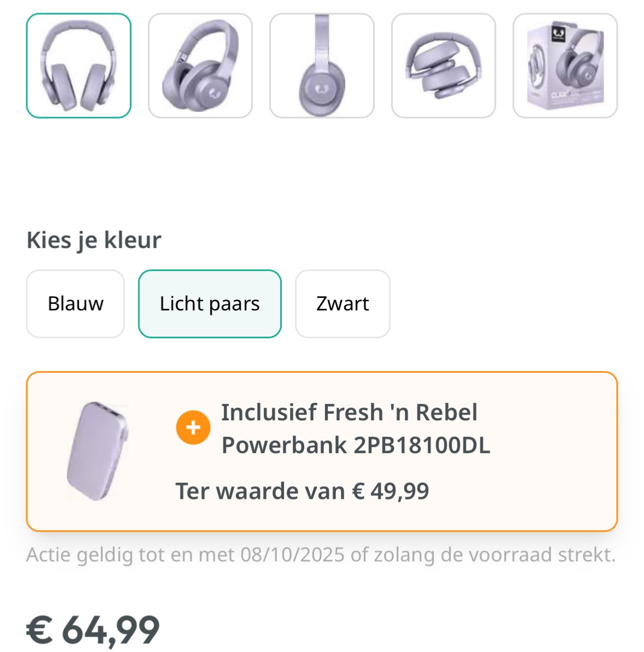Image resolution: width=644 pixels, height=652 pixels.
Task: Show the angled headphone view thumbnail
Action: [200, 66]
